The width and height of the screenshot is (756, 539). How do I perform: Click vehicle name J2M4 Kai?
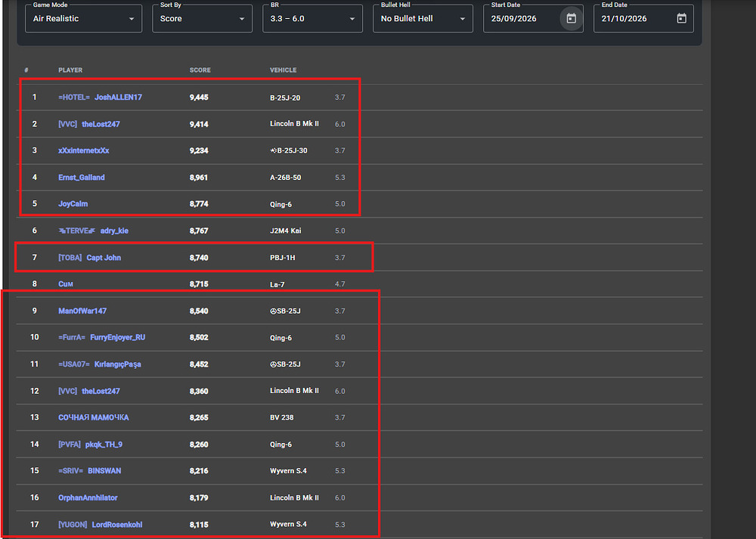coord(286,231)
